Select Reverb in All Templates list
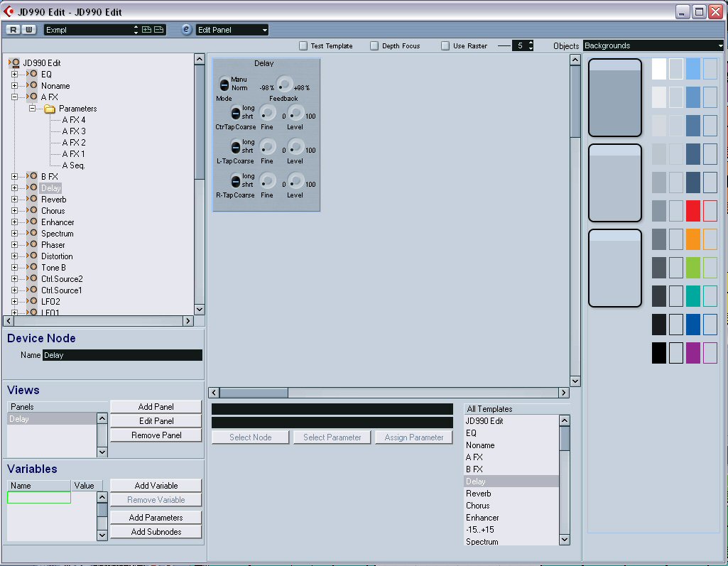This screenshot has height=566, width=728. (x=511, y=494)
